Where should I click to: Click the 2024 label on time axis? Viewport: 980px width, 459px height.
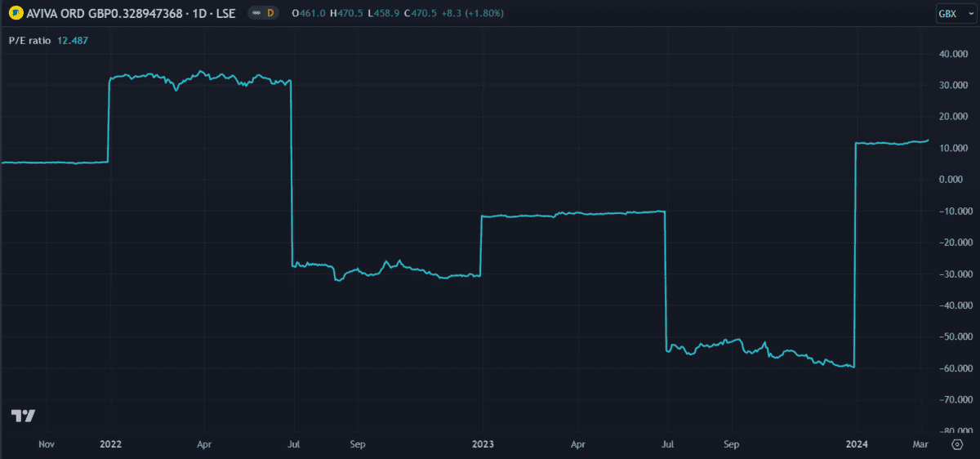tap(856, 445)
